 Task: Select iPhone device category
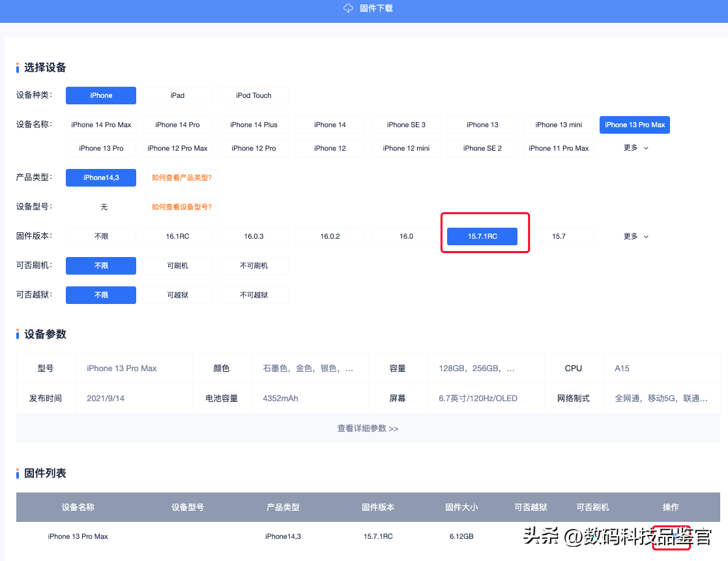coord(101,95)
